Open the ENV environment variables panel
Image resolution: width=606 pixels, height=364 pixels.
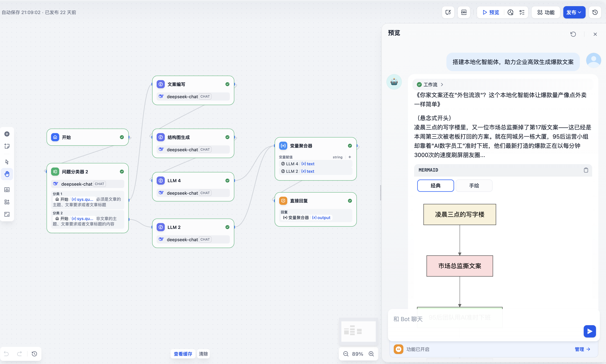point(464,12)
